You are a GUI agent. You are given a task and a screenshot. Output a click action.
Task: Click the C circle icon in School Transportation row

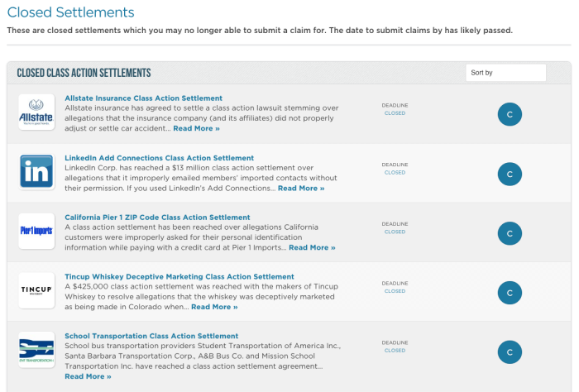(x=510, y=352)
